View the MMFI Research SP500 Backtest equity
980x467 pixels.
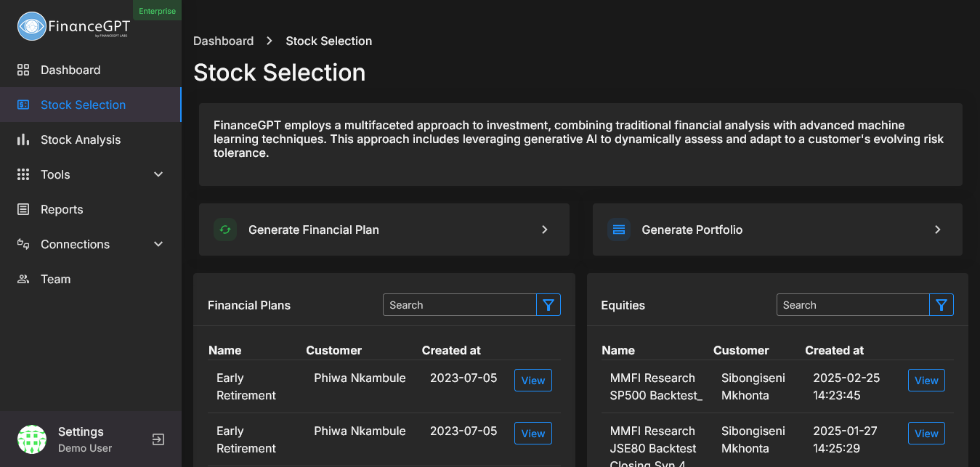coord(926,381)
